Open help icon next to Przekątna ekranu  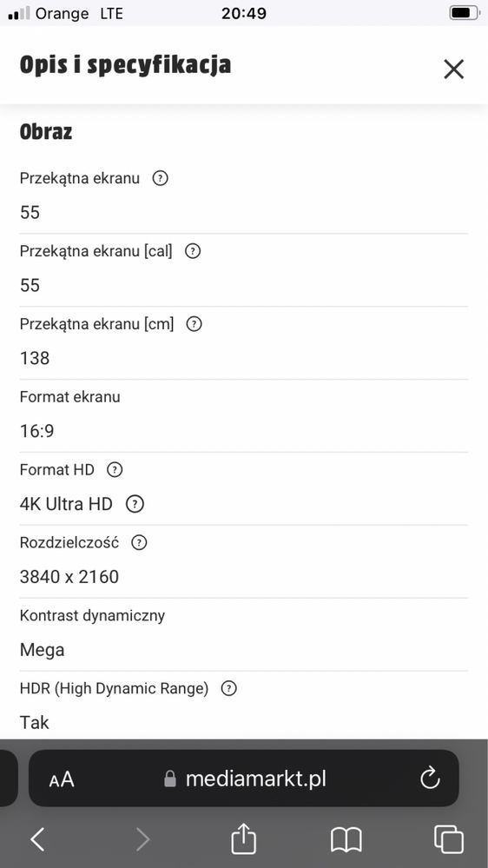tap(160, 178)
